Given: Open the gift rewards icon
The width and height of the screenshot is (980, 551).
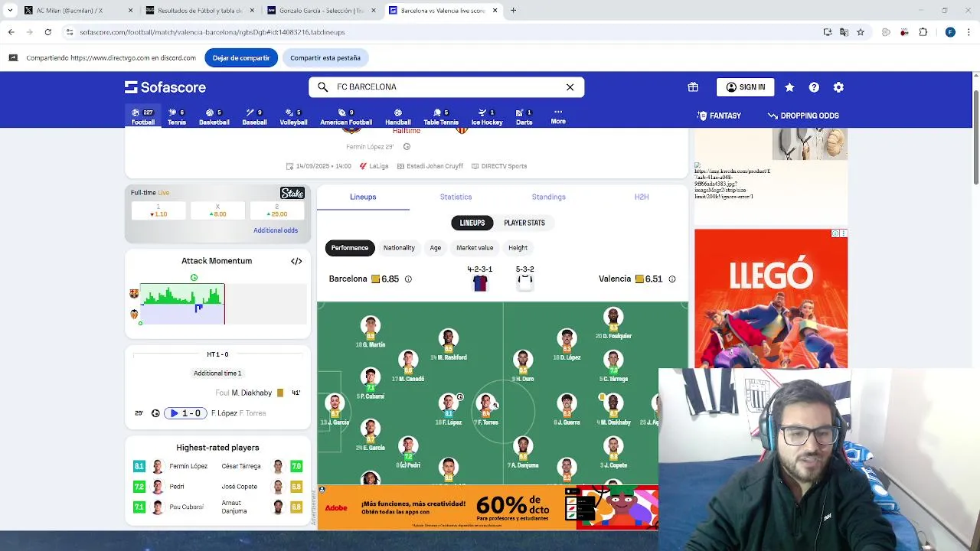Looking at the screenshot, I should click(693, 87).
